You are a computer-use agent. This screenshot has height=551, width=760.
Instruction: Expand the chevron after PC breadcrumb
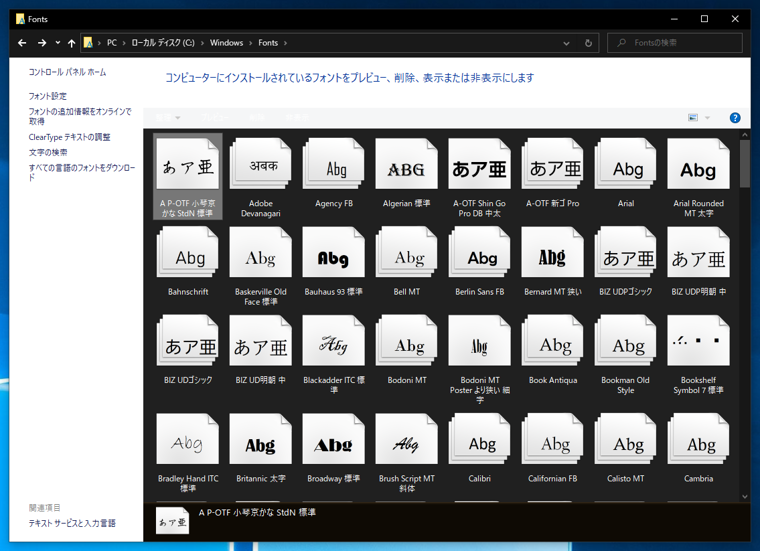click(124, 43)
